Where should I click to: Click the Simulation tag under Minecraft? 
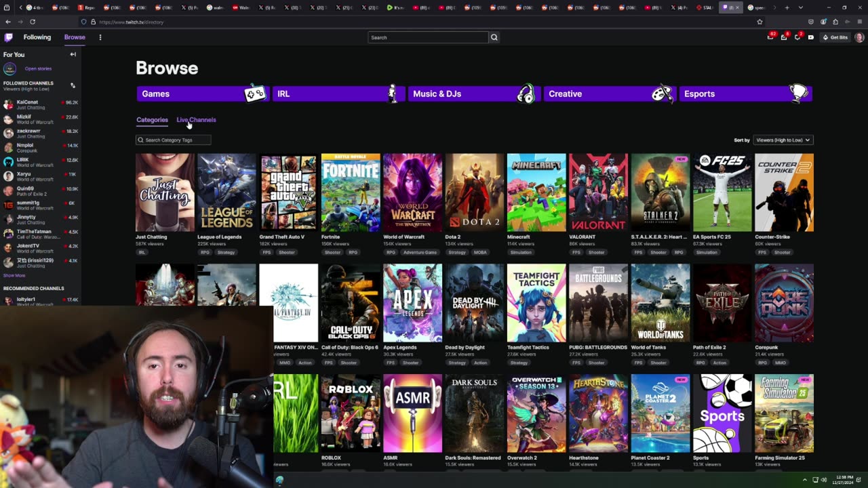click(x=521, y=252)
